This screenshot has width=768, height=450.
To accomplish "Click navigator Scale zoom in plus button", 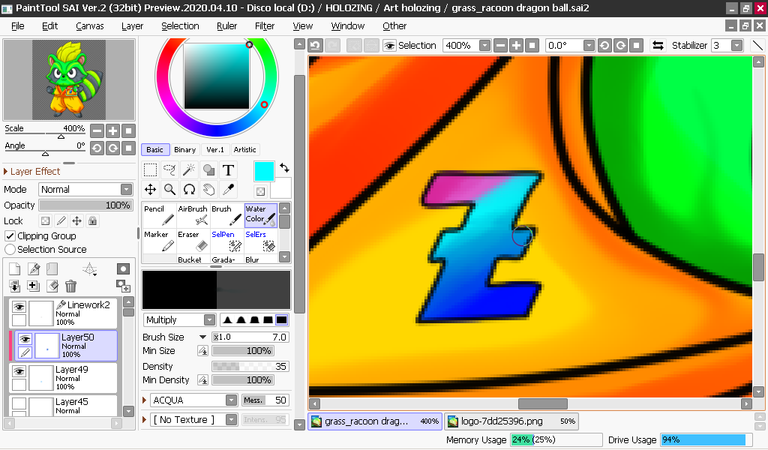I will 113,131.
